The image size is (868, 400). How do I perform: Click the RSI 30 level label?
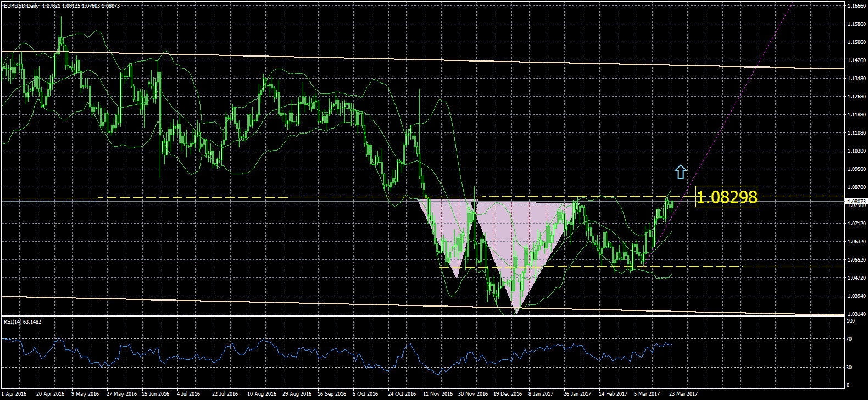849,367
